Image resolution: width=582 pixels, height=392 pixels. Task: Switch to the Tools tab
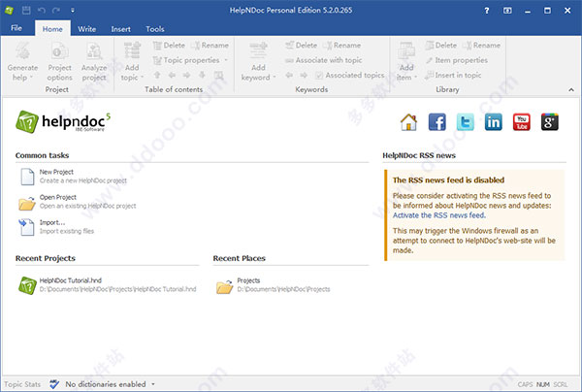click(x=155, y=29)
